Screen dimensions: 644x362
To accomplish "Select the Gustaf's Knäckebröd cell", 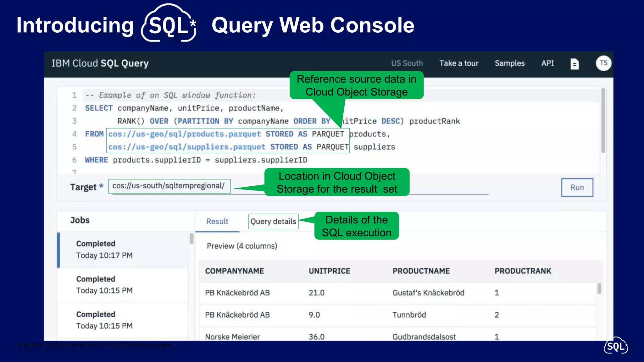I will point(428,293).
